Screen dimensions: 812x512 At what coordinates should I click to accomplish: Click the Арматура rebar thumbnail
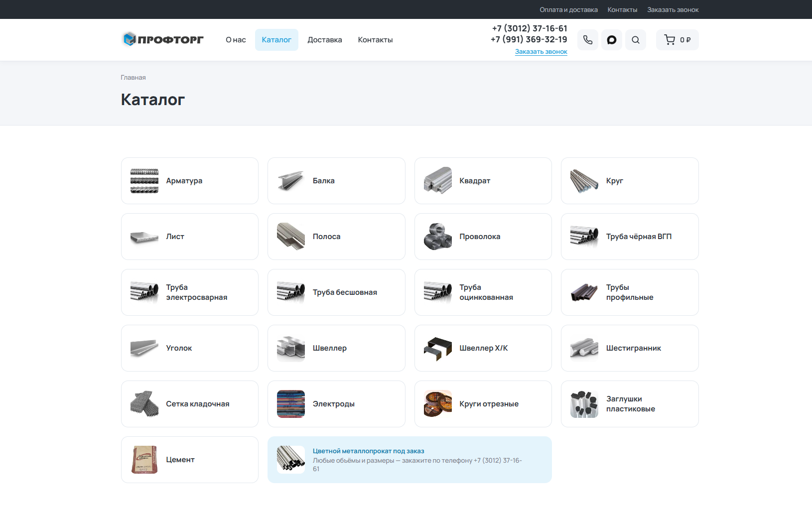pyautogui.click(x=144, y=181)
